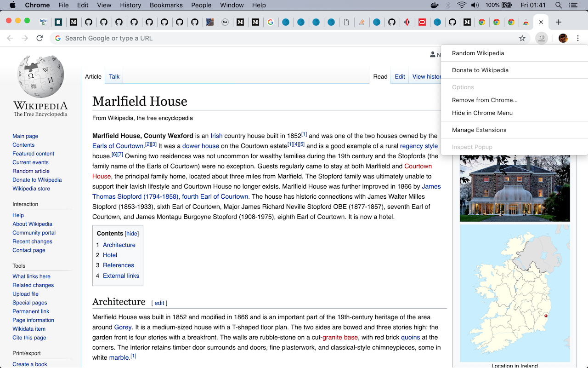Choose Manage Extensions from the popup

pos(479,130)
